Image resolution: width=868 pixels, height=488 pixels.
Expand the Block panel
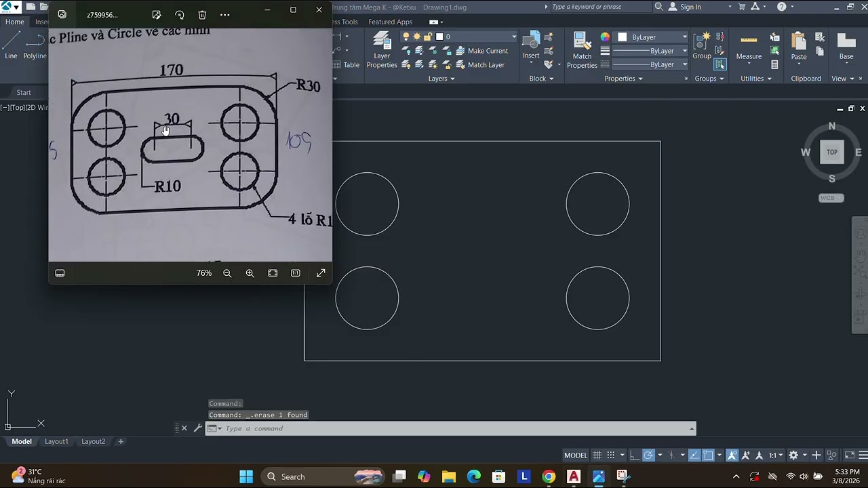pos(541,79)
